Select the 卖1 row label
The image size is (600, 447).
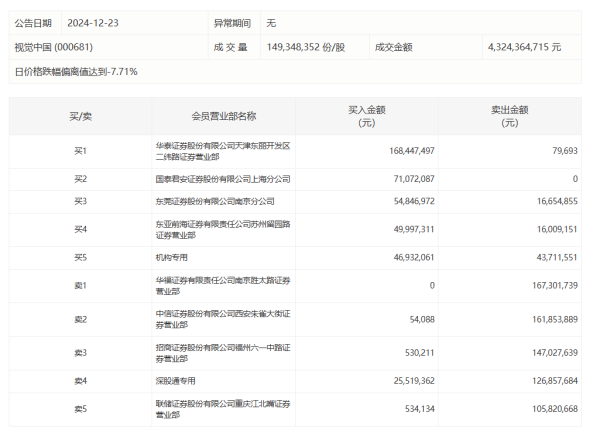tap(80, 286)
